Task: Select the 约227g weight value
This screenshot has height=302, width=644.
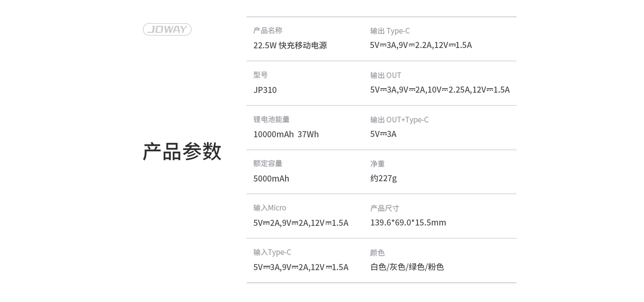Action: [x=383, y=178]
